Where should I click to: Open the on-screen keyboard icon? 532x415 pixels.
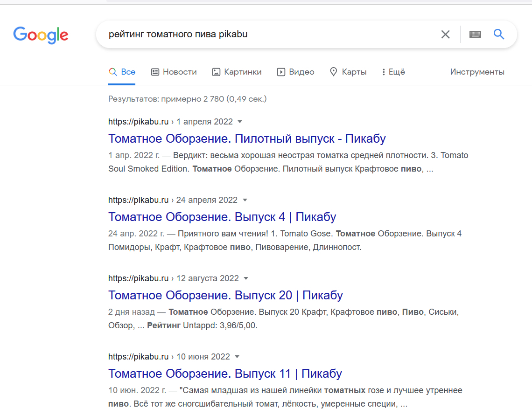475,34
